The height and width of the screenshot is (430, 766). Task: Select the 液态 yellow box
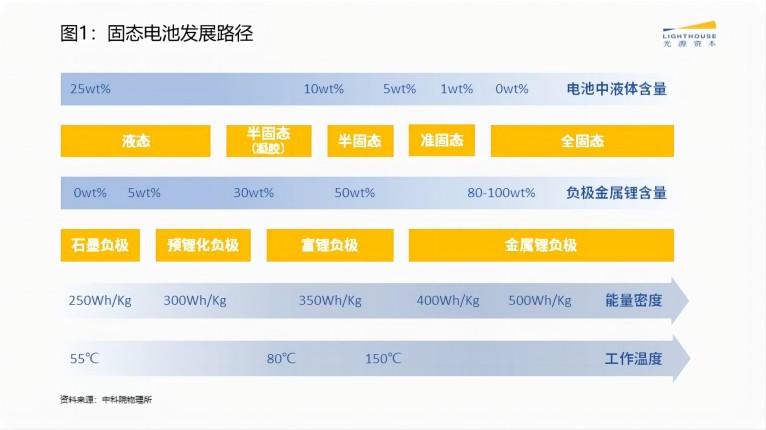point(135,141)
